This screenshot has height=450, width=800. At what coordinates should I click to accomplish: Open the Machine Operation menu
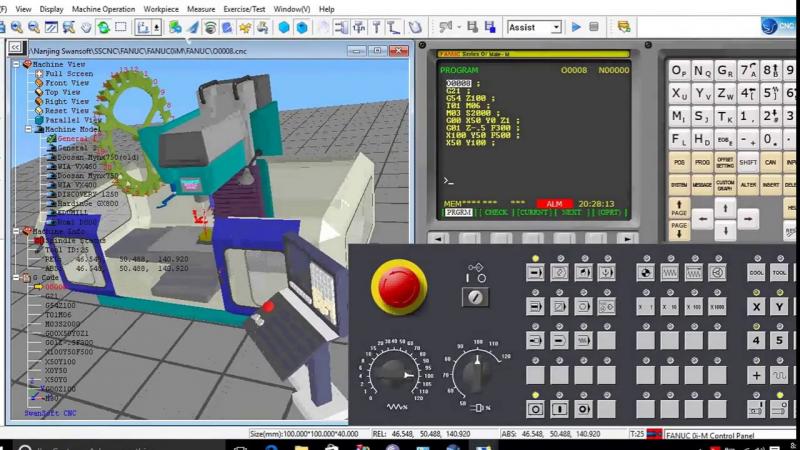pos(104,9)
